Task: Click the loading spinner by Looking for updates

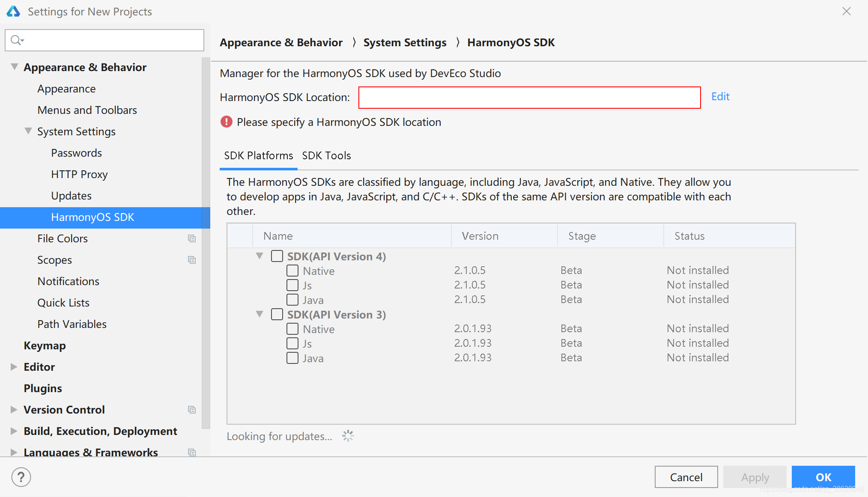Action: 348,436
